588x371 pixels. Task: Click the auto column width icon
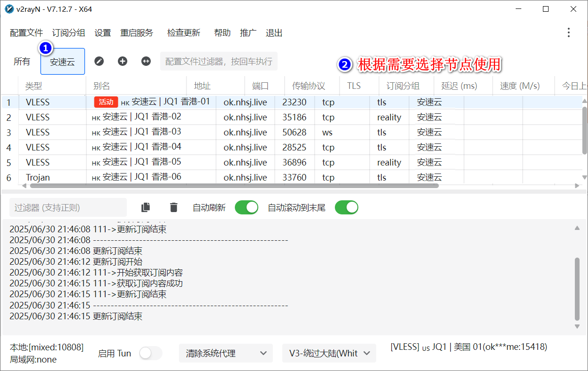point(146,61)
